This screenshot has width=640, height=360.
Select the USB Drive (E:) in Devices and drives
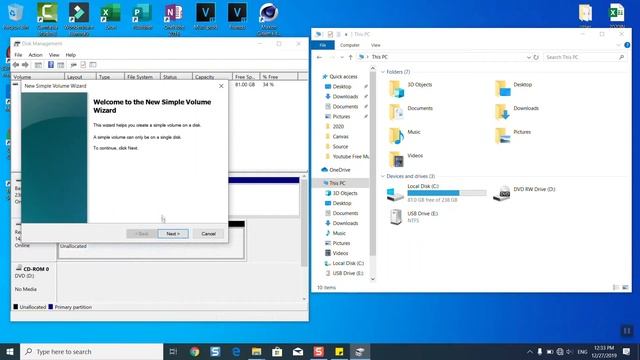point(412,216)
